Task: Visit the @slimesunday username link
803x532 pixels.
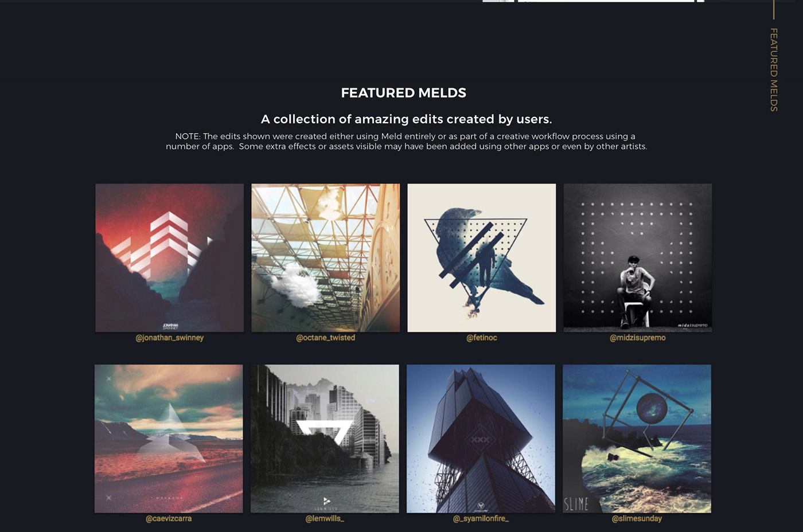Action: (637, 518)
